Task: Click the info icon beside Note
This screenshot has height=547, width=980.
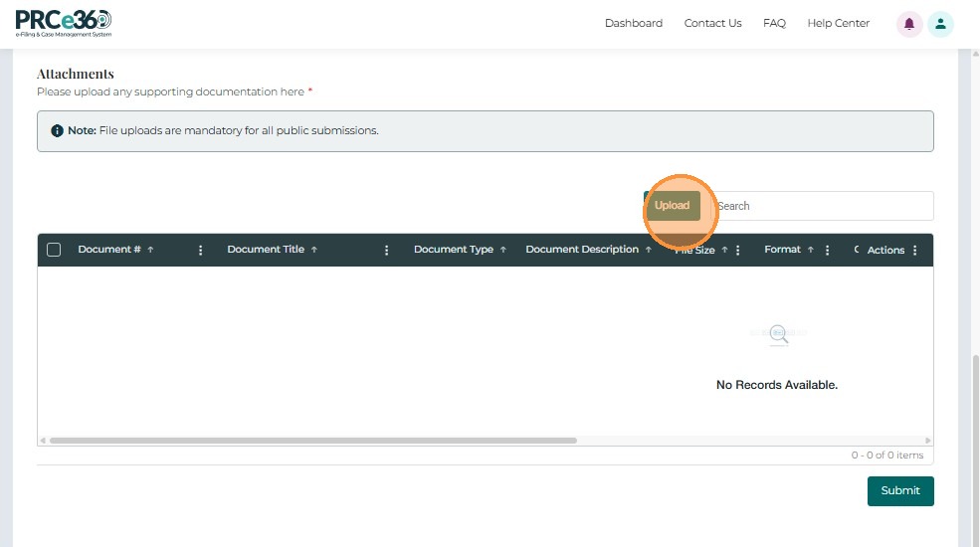Action: [57, 130]
